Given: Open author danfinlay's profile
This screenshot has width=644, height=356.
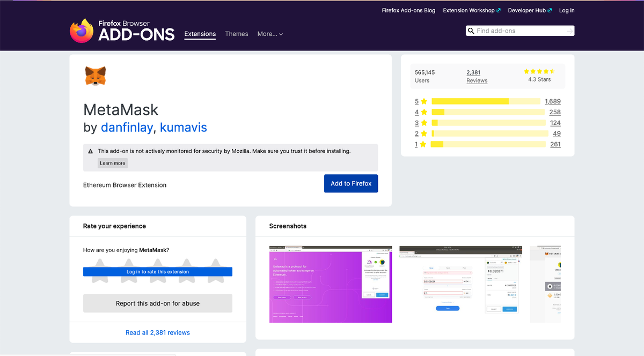Looking at the screenshot, I should [128, 128].
